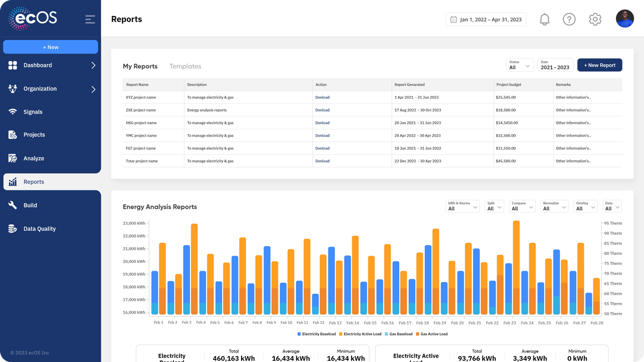This screenshot has height=362, width=644.
Task: Expand the Dashboard submenu chevron
Action: tap(93, 65)
